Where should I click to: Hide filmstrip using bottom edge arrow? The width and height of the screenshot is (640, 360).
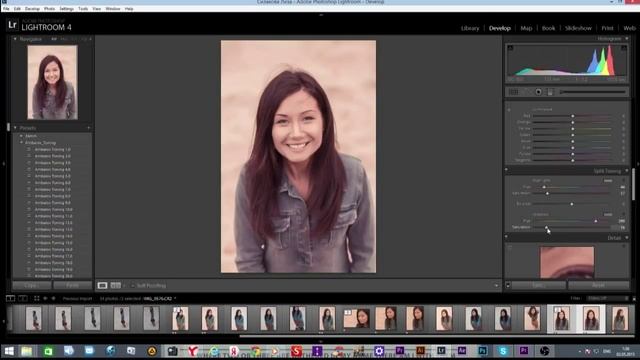tap(321, 341)
